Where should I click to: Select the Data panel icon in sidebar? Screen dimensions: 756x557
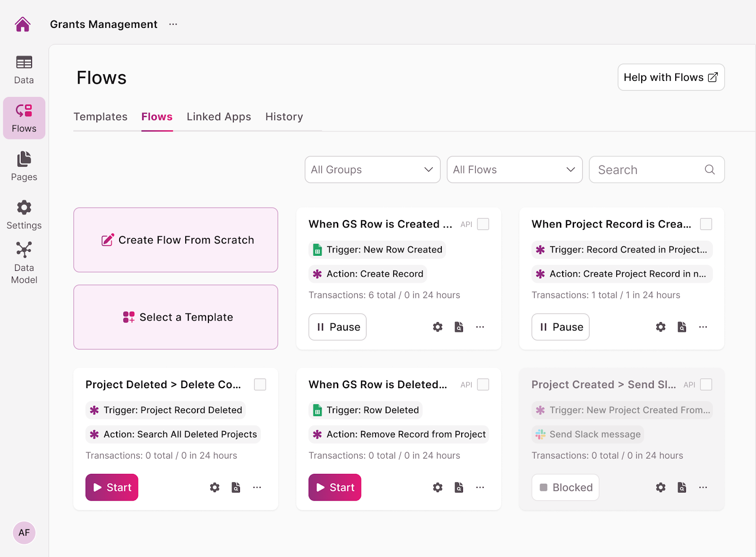click(x=24, y=69)
